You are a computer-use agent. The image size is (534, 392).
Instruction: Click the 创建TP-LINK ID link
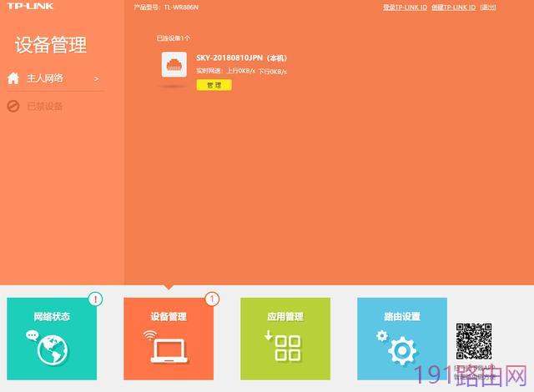454,8
